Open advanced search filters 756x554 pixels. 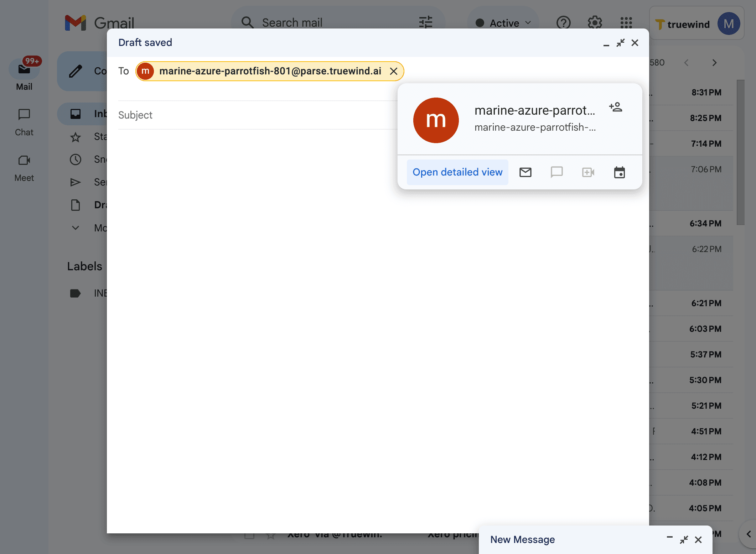pyautogui.click(x=426, y=22)
